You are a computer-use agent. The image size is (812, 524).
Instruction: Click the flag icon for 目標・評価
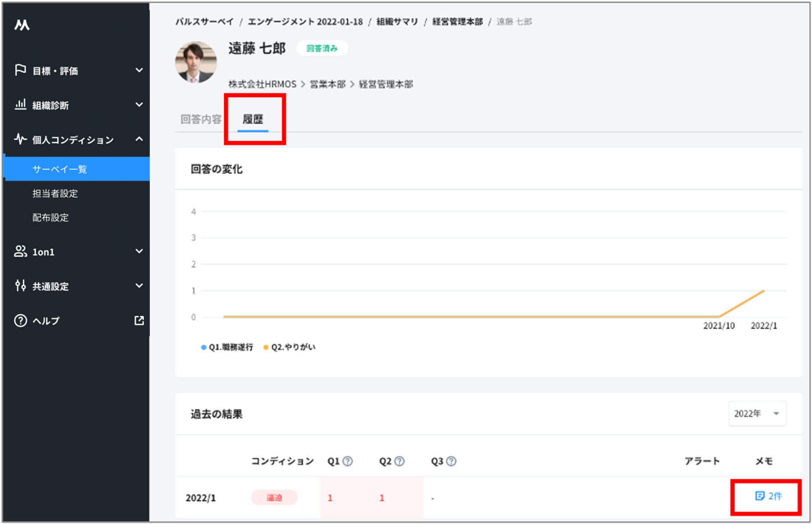[x=20, y=70]
